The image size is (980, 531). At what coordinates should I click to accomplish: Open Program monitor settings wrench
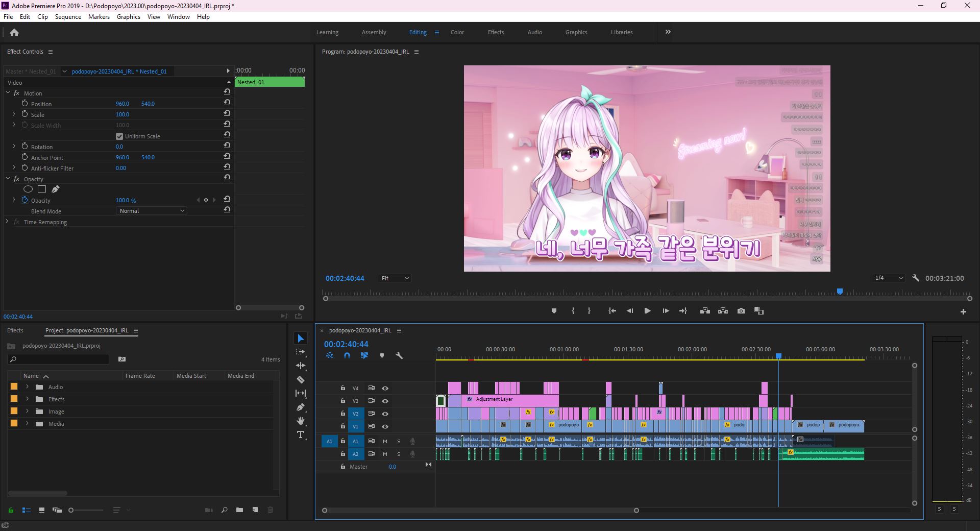[x=916, y=278]
